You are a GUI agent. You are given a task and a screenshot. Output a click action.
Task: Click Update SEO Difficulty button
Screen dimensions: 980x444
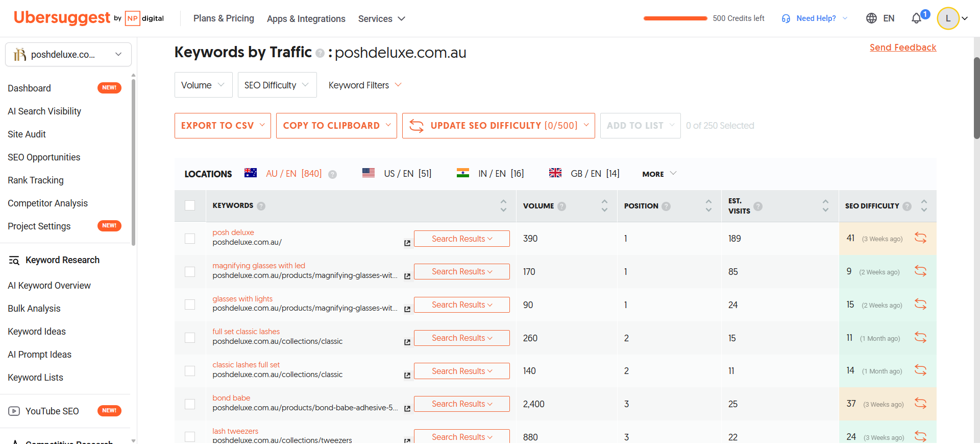point(499,126)
